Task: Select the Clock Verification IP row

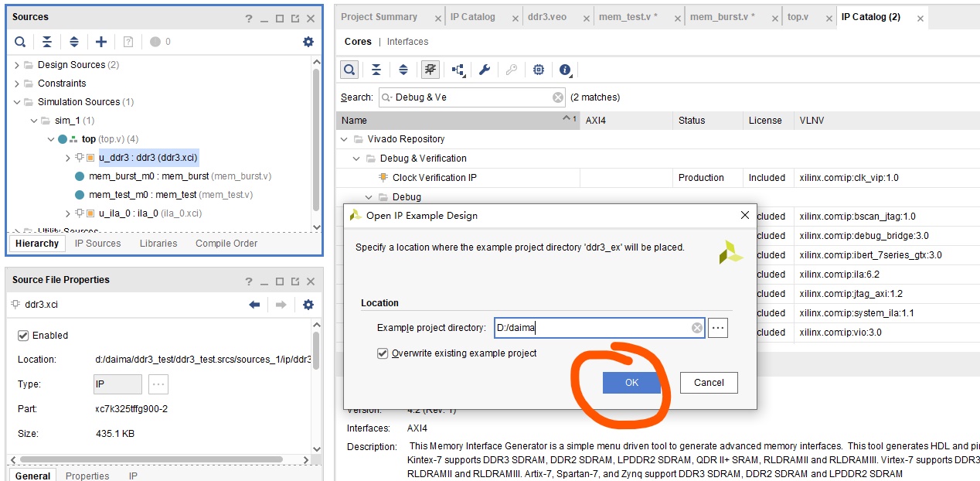Action: (658, 178)
